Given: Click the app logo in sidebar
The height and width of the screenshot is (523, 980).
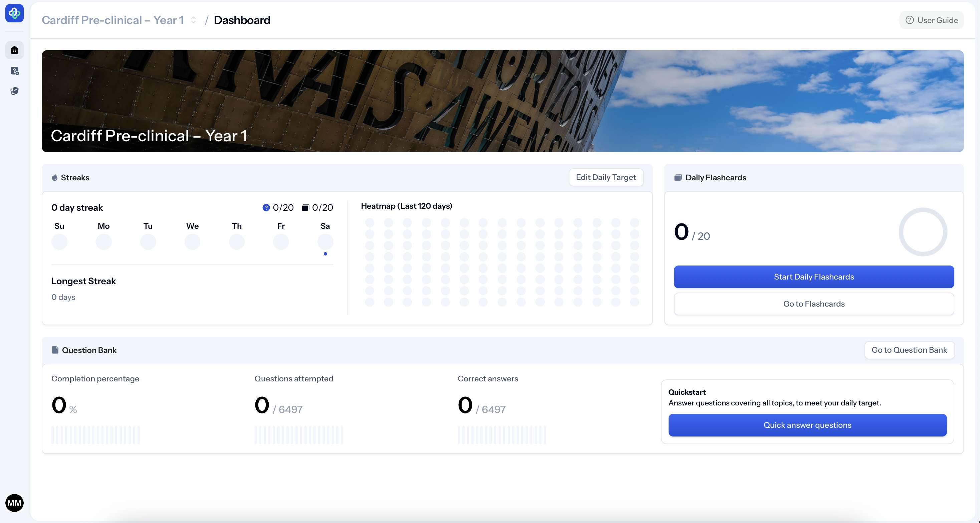Looking at the screenshot, I should (x=14, y=13).
